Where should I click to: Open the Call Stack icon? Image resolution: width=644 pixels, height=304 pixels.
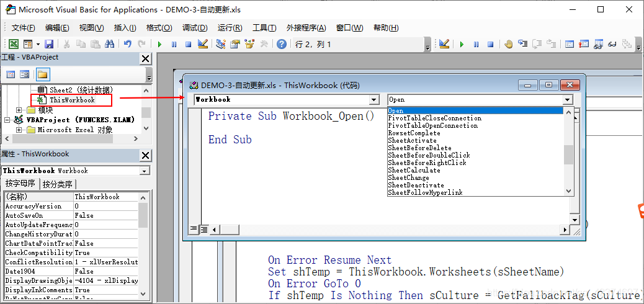click(x=627, y=45)
